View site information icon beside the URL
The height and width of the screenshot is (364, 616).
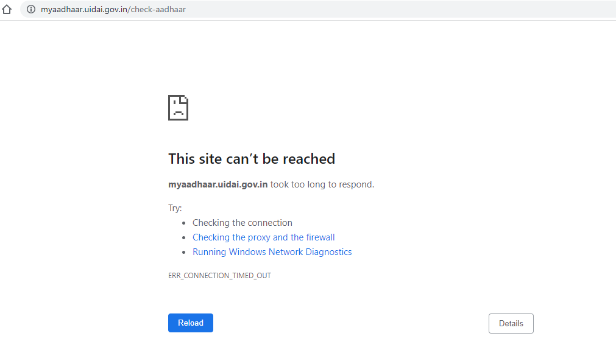(31, 9)
